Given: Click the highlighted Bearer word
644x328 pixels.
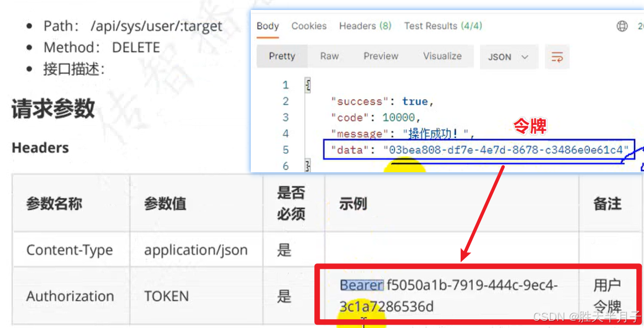Looking at the screenshot, I should [x=361, y=285].
